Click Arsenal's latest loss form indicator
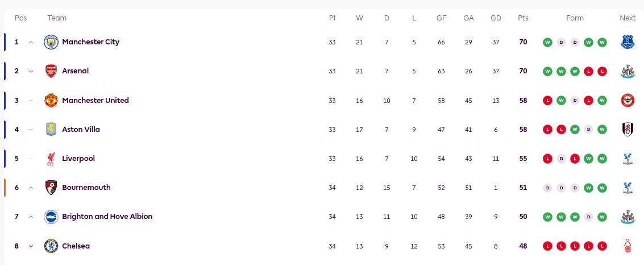Image resolution: width=644 pixels, height=265 pixels. click(603, 71)
